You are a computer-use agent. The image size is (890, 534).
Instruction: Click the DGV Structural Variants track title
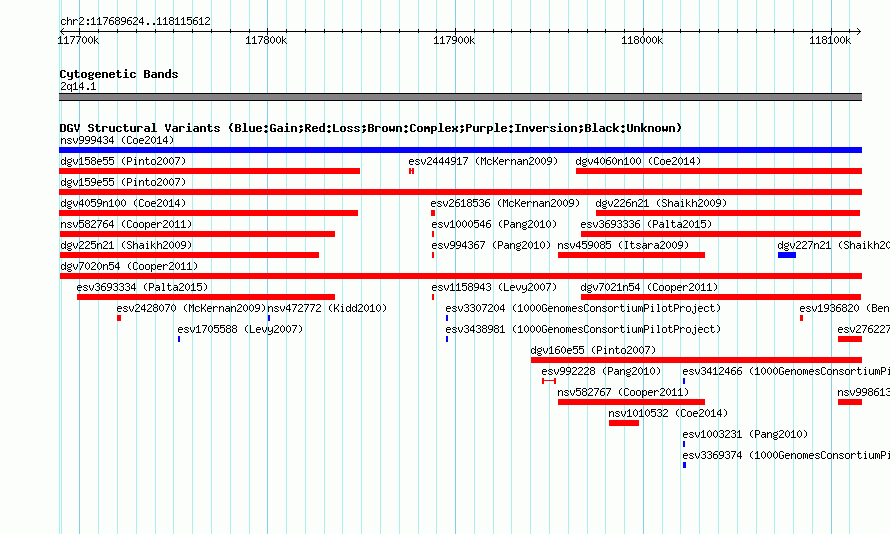tap(371, 128)
